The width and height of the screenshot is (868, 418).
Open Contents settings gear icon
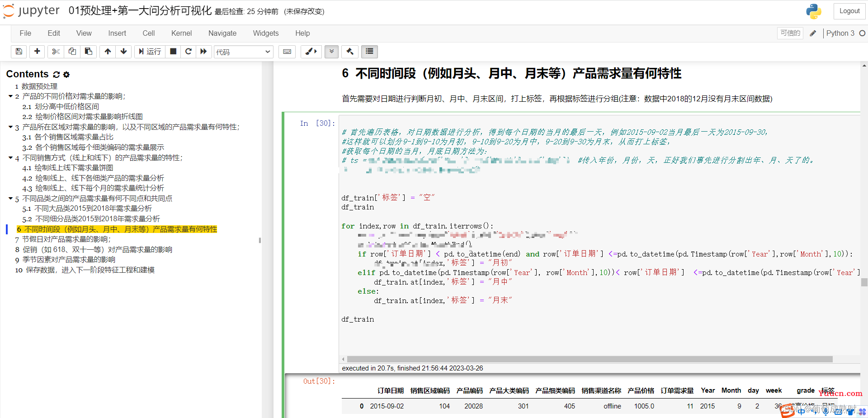coord(66,75)
